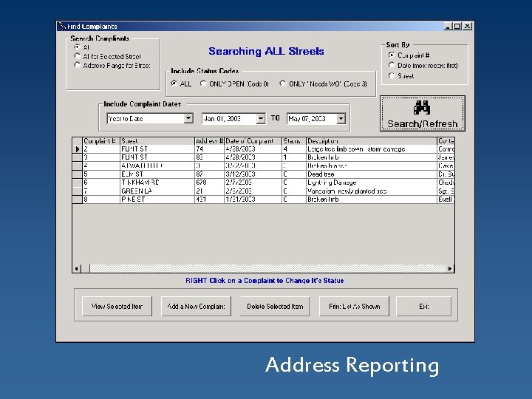This screenshot has width=532, height=399.
Task: Click description 'Dead tree'
Action: pos(372,174)
